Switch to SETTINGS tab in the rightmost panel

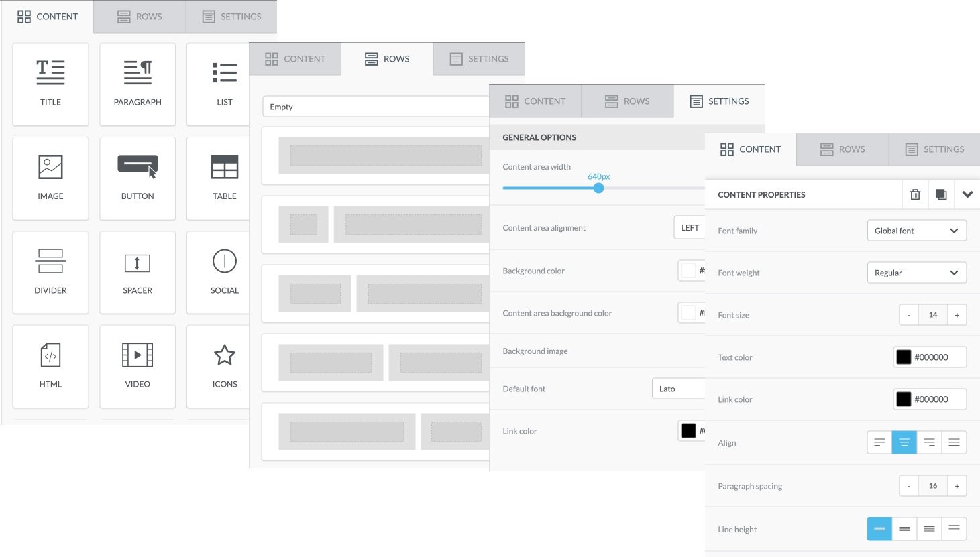coord(934,149)
